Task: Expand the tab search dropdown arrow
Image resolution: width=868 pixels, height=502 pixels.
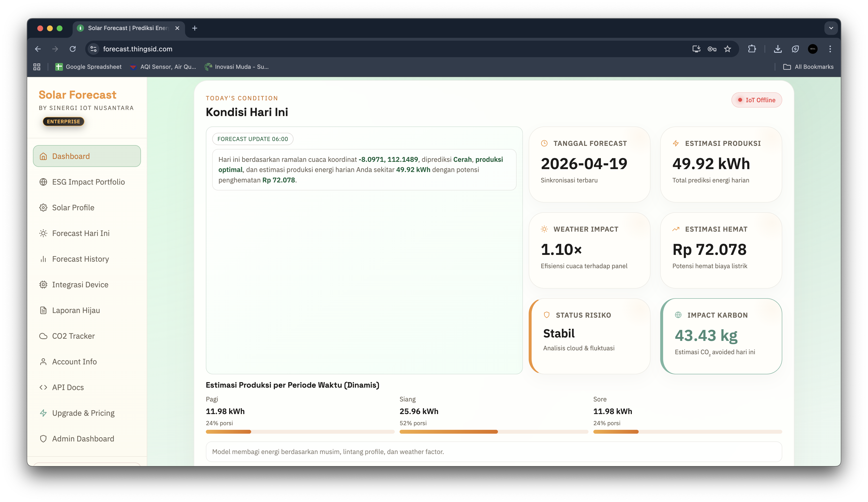Action: (x=831, y=28)
